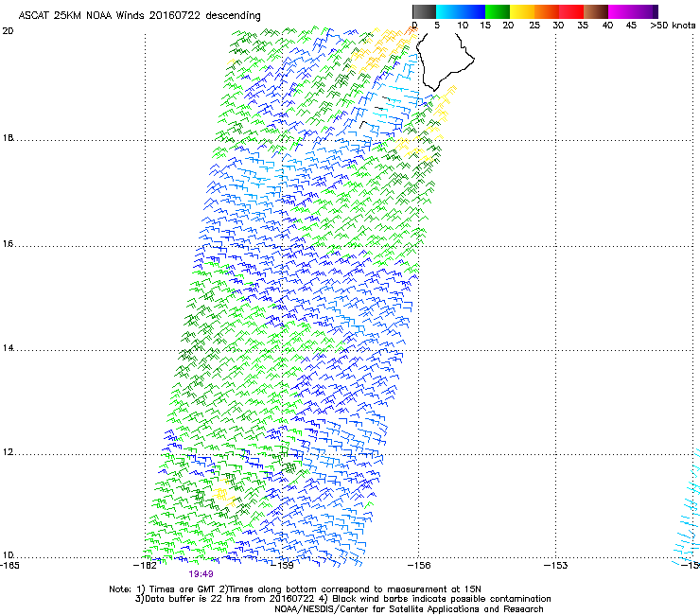Click the legend value '45'
700x615 pixels.
click(x=631, y=26)
